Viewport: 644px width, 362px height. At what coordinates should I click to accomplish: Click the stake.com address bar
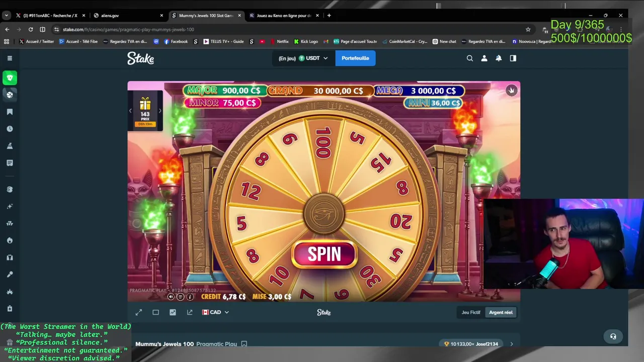292,29
